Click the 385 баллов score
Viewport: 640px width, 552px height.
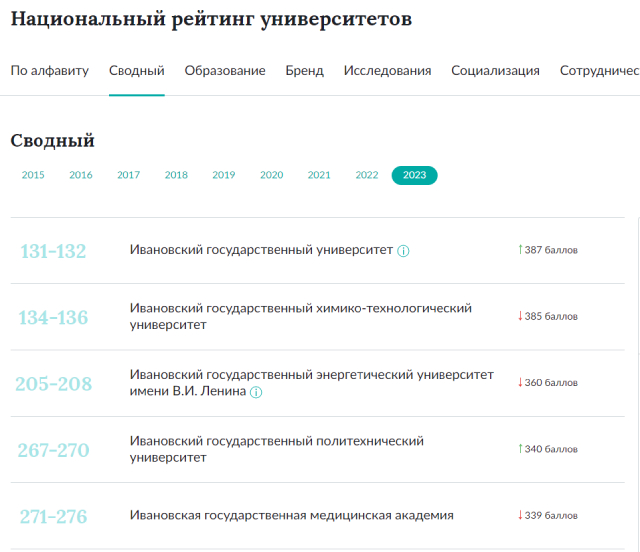tap(551, 316)
